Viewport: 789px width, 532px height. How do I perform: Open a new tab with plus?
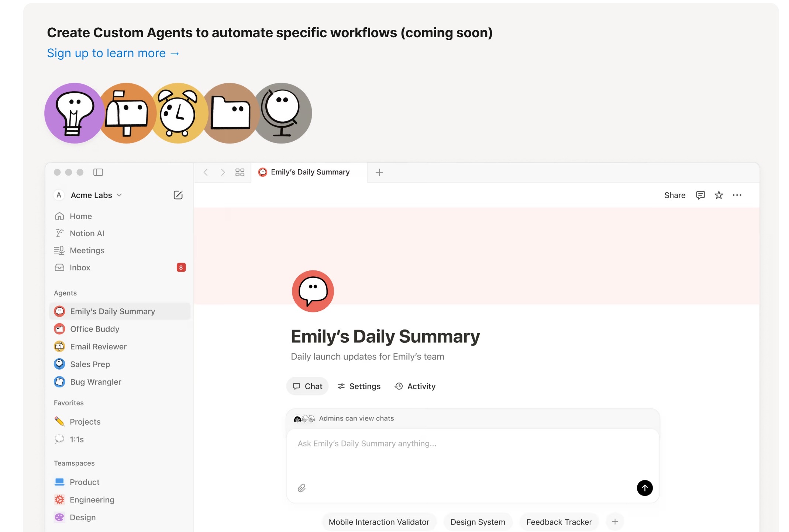tap(379, 172)
